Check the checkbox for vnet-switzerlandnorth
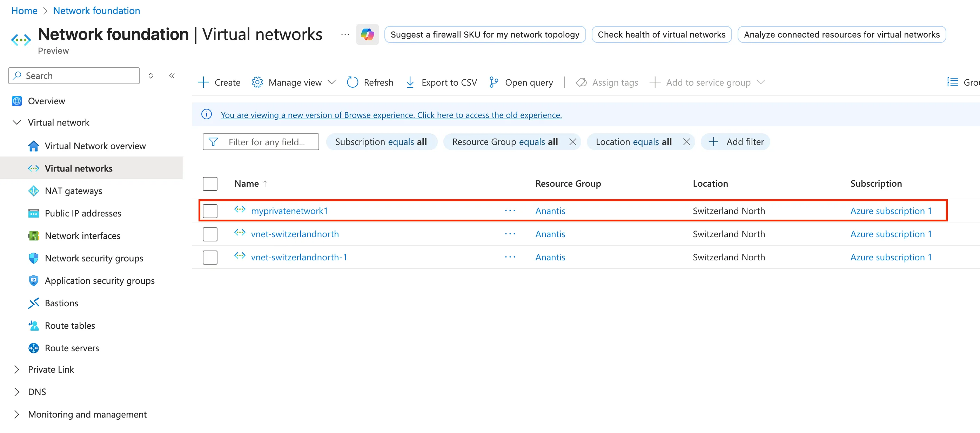This screenshot has width=980, height=433. (x=210, y=234)
